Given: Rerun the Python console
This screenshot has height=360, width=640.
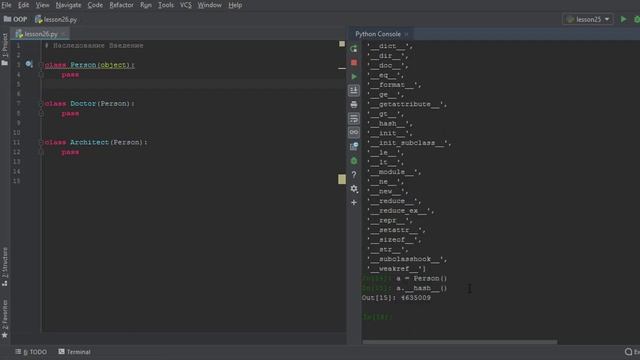Looking at the screenshot, I should 354,49.
